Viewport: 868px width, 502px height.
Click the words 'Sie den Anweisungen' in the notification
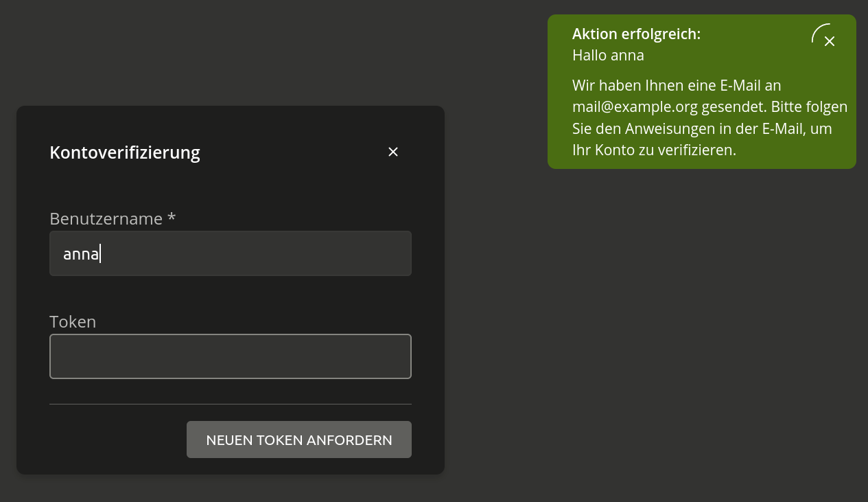point(642,128)
